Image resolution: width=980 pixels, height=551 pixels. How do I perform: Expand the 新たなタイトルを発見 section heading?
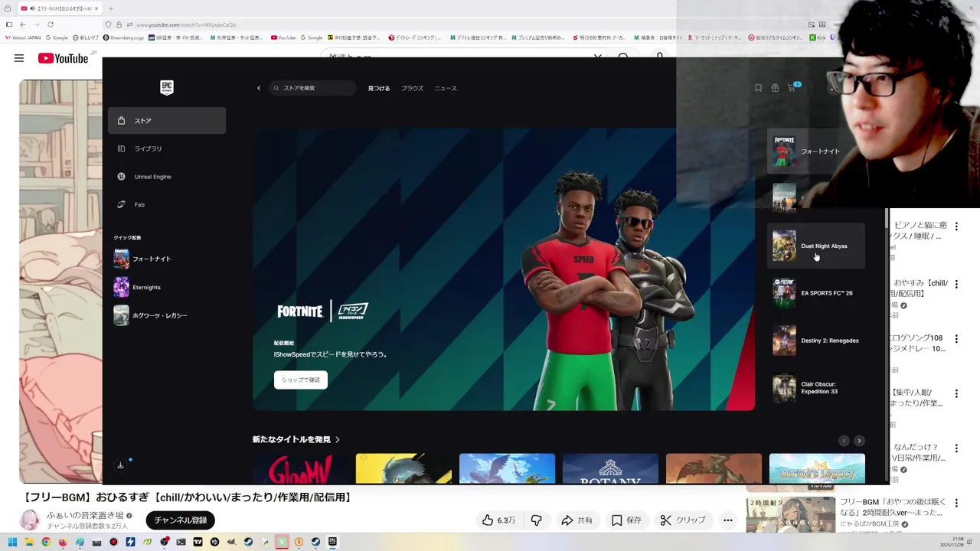click(x=296, y=439)
